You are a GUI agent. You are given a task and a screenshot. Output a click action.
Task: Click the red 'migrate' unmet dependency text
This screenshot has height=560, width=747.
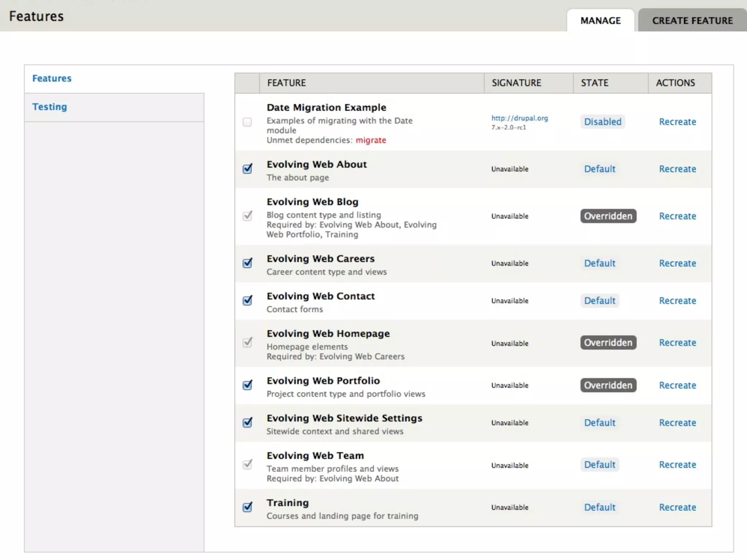coord(371,140)
